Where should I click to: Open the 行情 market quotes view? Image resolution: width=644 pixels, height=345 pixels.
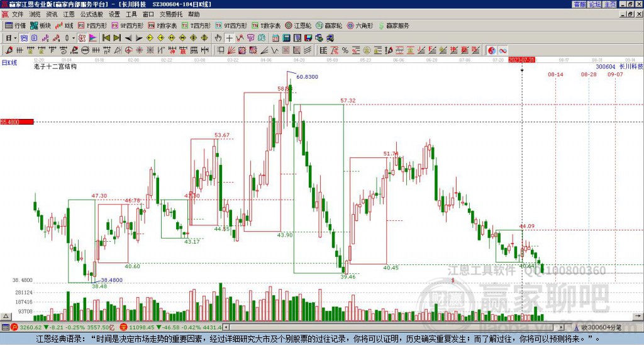click(x=15, y=25)
